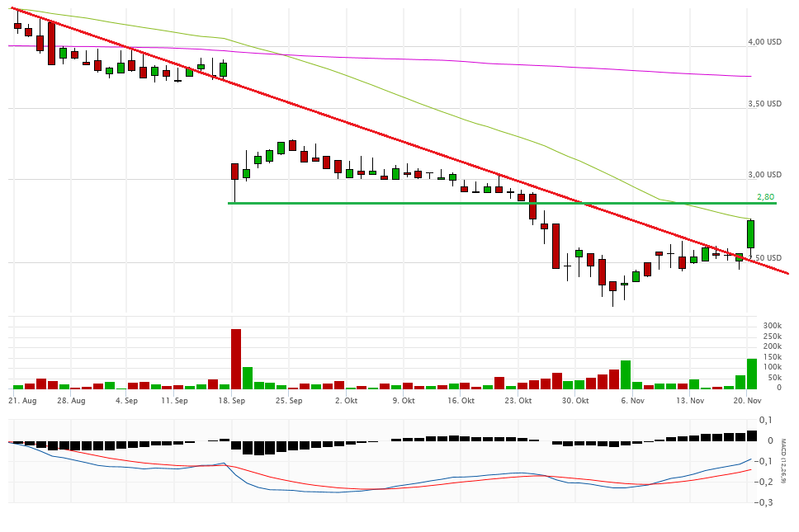Click the tall green volume bar near 6. Nov
Image resolution: width=799 pixels, height=532 pixels.
[626, 374]
